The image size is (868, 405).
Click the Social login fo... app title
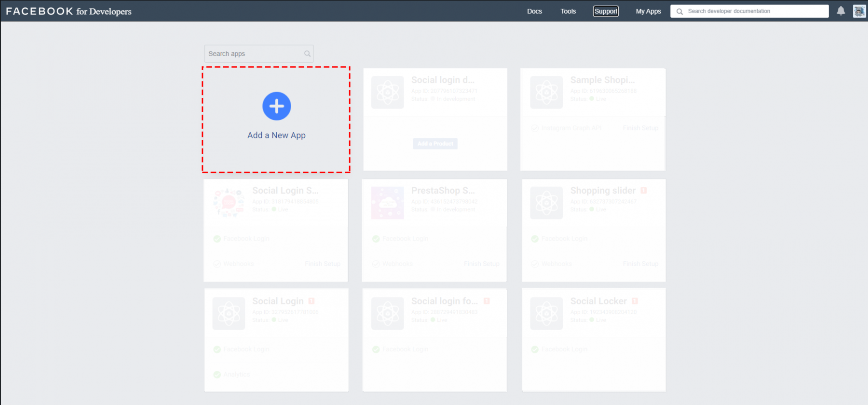[445, 301]
